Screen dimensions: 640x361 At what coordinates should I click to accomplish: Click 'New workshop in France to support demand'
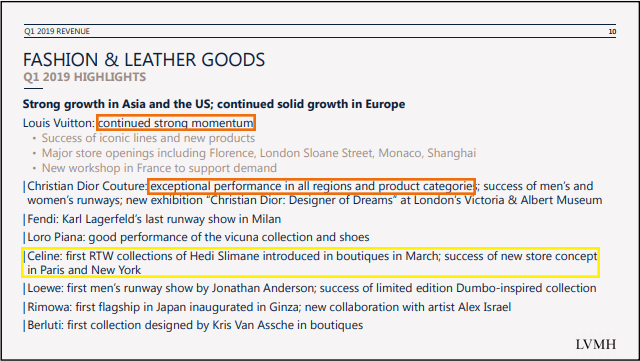(159, 168)
